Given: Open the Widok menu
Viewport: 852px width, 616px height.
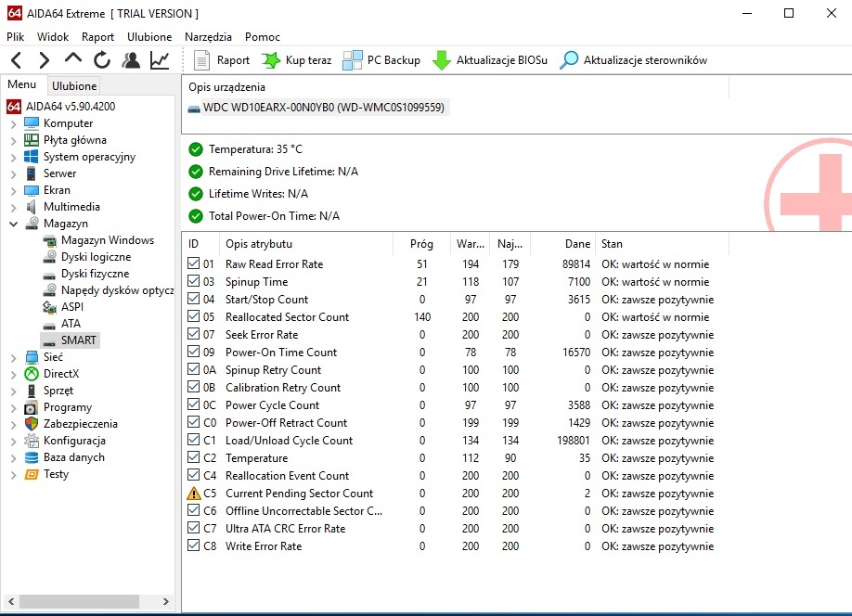Looking at the screenshot, I should point(53,37).
